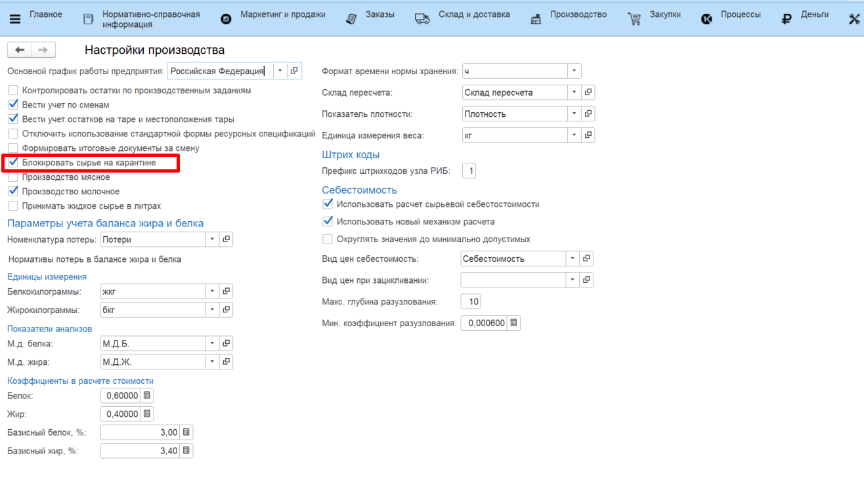Open the Белкокилограммы reference form icon
864x504 pixels.
coord(226,291)
